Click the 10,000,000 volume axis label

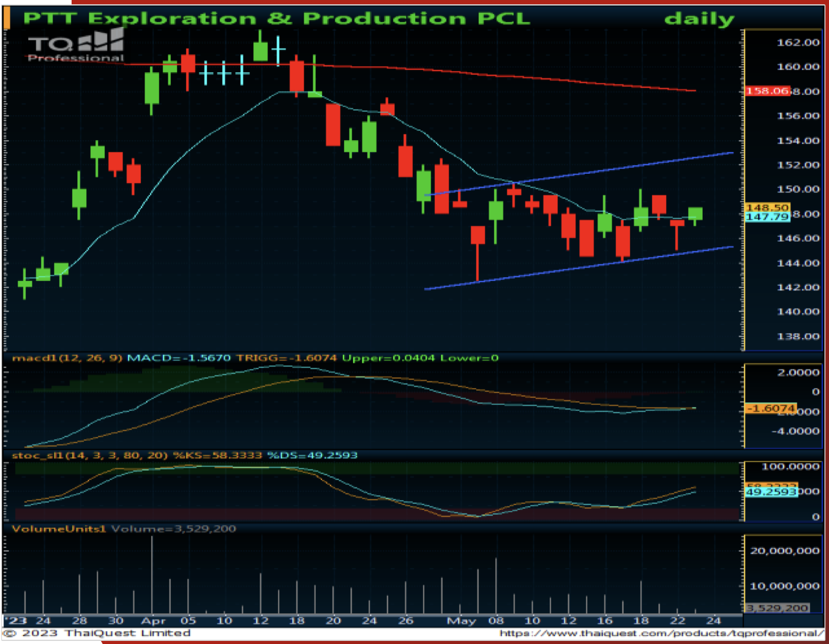(785, 586)
